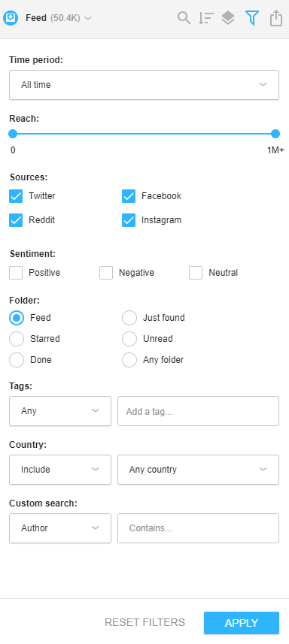Expand the Feed title dropdown chevron
Image resolution: width=289 pixels, height=644 pixels.
(x=87, y=18)
